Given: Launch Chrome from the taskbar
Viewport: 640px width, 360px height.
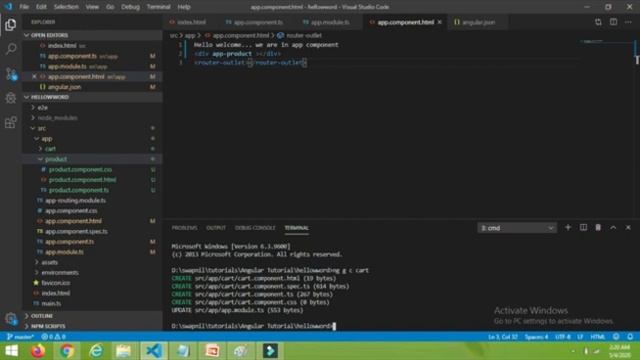Looking at the screenshot, I should click(x=67, y=351).
